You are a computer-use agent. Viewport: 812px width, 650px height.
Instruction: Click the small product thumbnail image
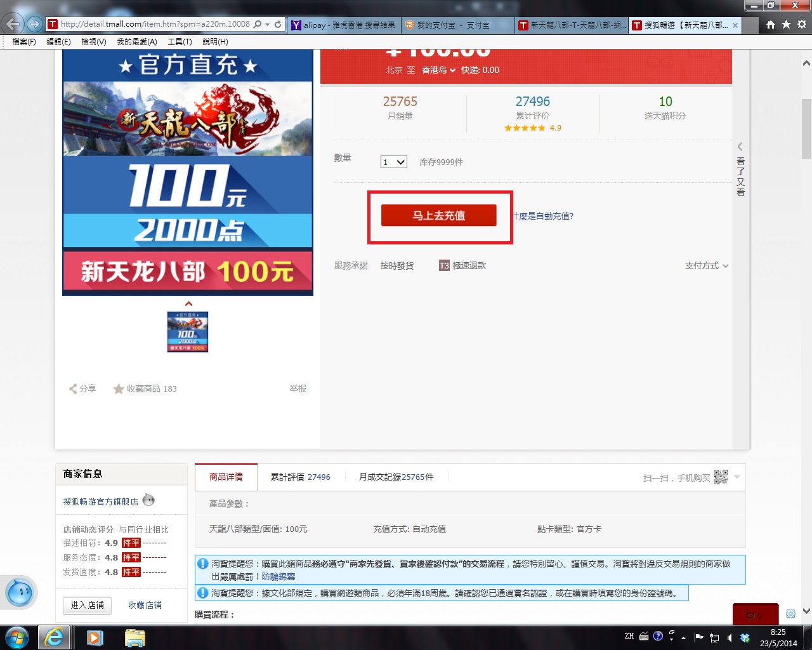click(x=188, y=331)
